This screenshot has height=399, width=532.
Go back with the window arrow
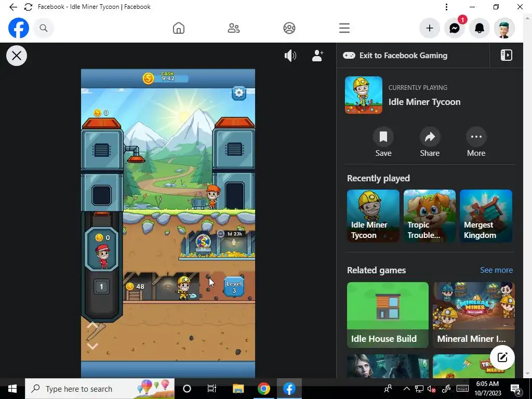(13, 7)
